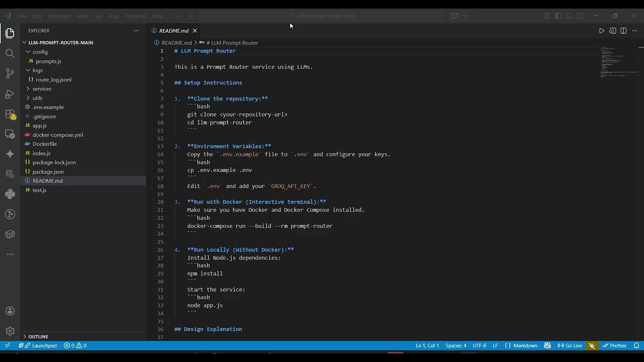The width and height of the screenshot is (644, 362).
Task: Open Markdown preview to the side
Action: point(612,31)
